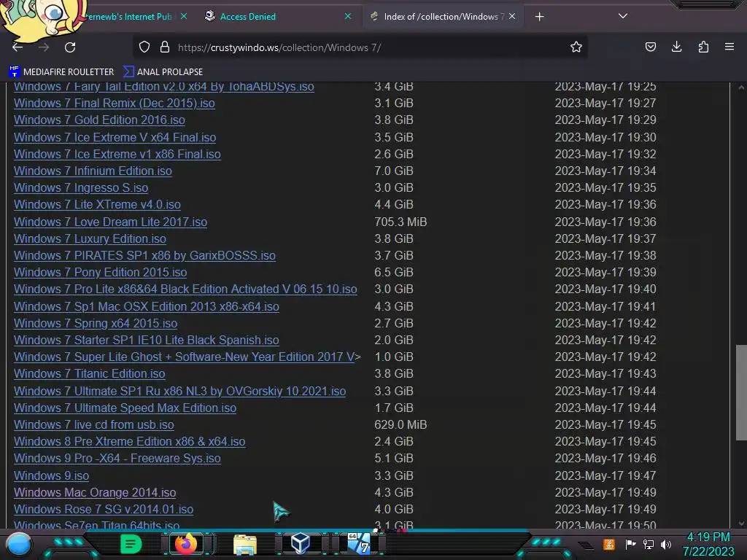Click the forward navigation arrow

pos(44,47)
